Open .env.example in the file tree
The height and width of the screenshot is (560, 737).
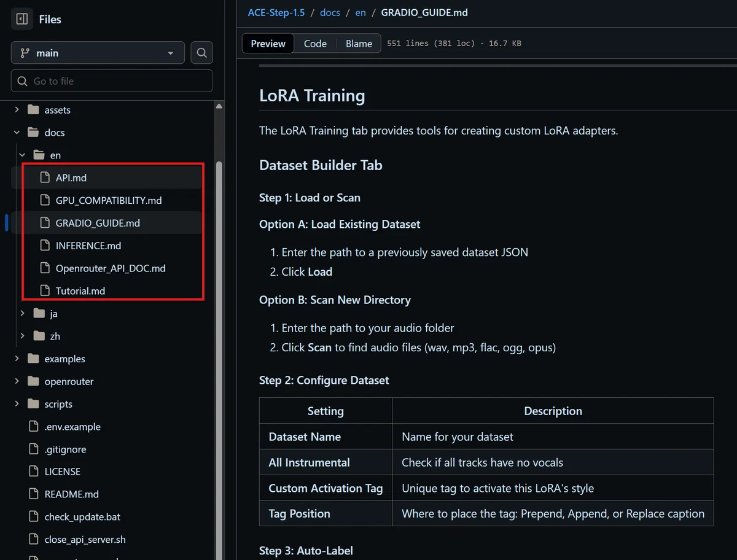[72, 427]
